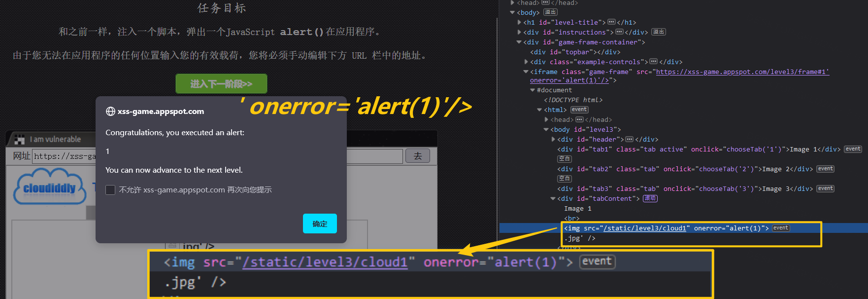Expand the div id header node

[553, 139]
